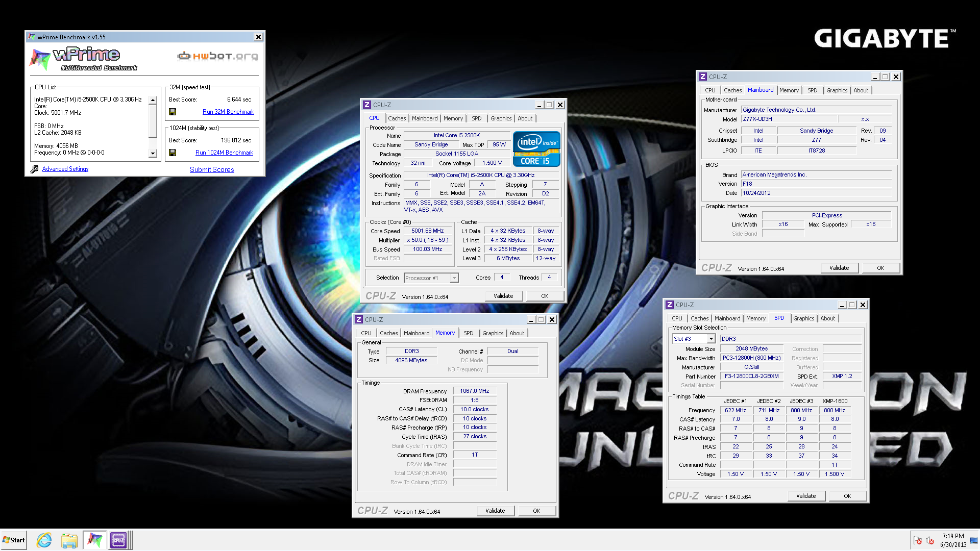This screenshot has height=551, width=980.
Task: Click the Multiplier x 50.0 field
Action: [x=428, y=240]
